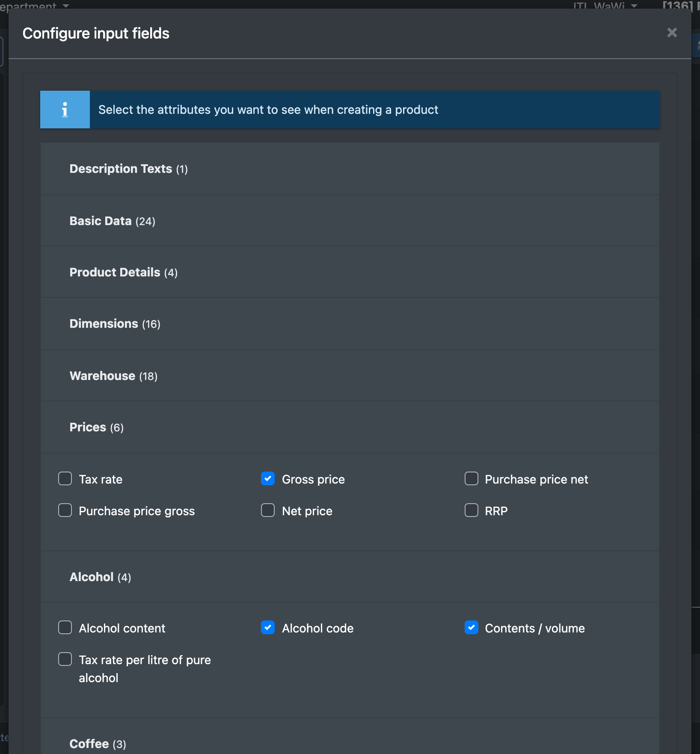Screen dimensions: 700x754
Task: Collapse the Alcohol section
Action: 350,577
